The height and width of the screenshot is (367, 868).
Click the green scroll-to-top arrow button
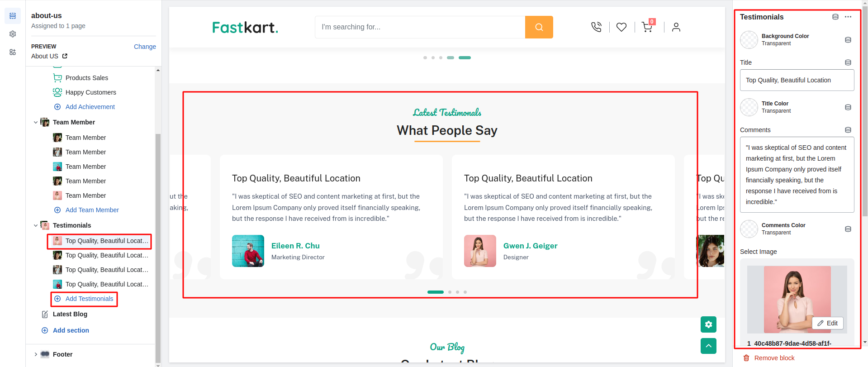(708, 346)
